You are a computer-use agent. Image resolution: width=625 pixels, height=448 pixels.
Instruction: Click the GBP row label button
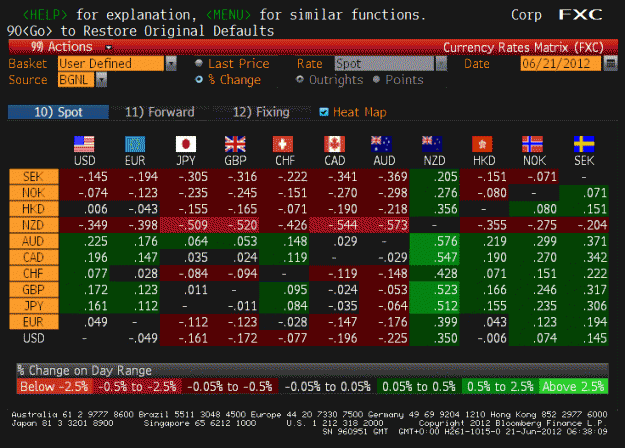[34, 290]
